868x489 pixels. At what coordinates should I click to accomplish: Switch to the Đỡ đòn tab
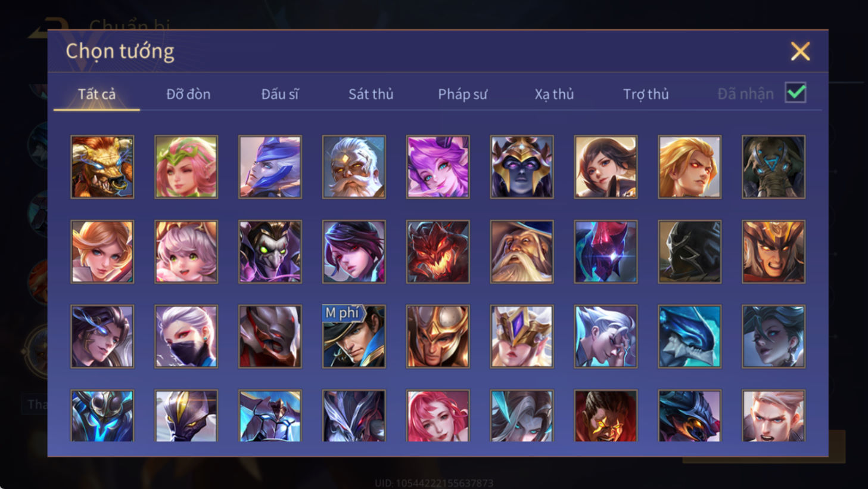[188, 94]
